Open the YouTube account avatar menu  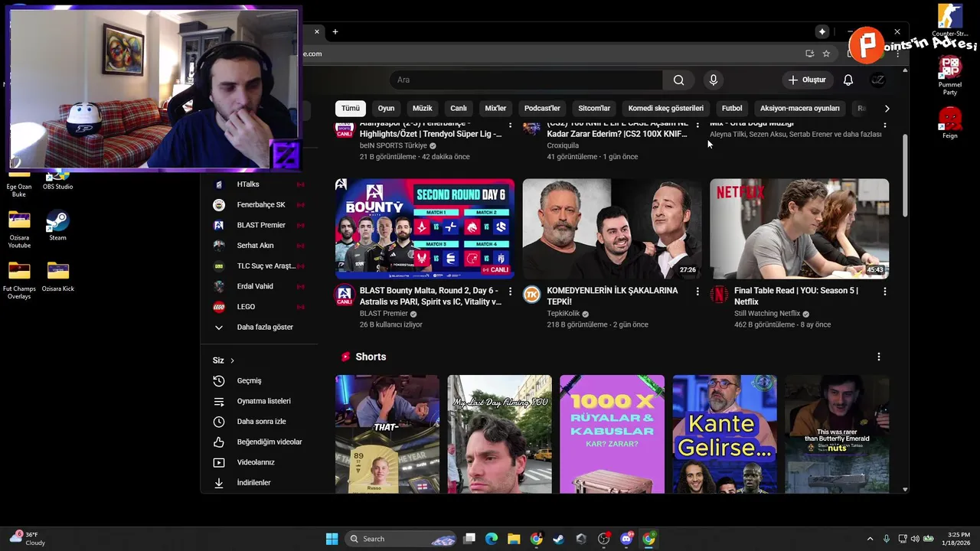pos(878,80)
